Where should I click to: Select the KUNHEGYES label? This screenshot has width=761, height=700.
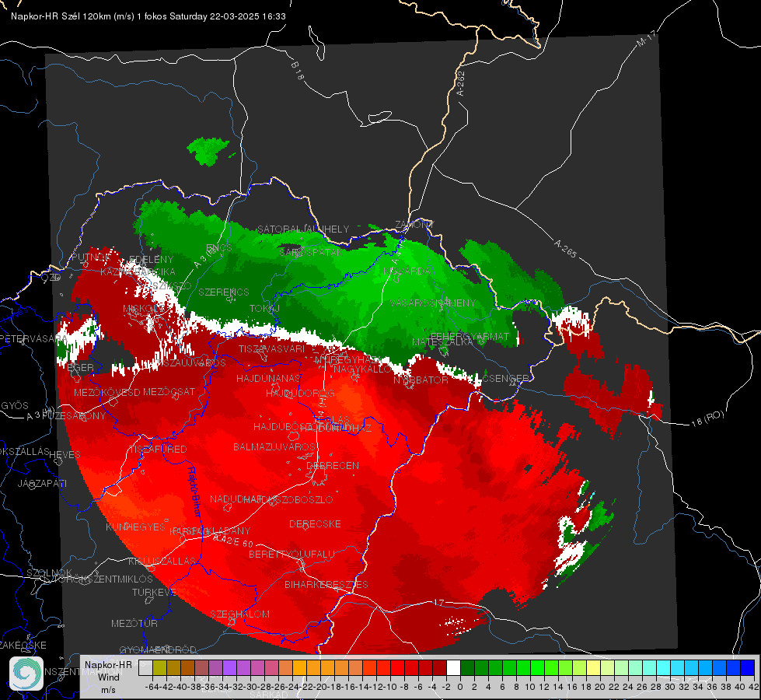pyautogui.click(x=135, y=527)
